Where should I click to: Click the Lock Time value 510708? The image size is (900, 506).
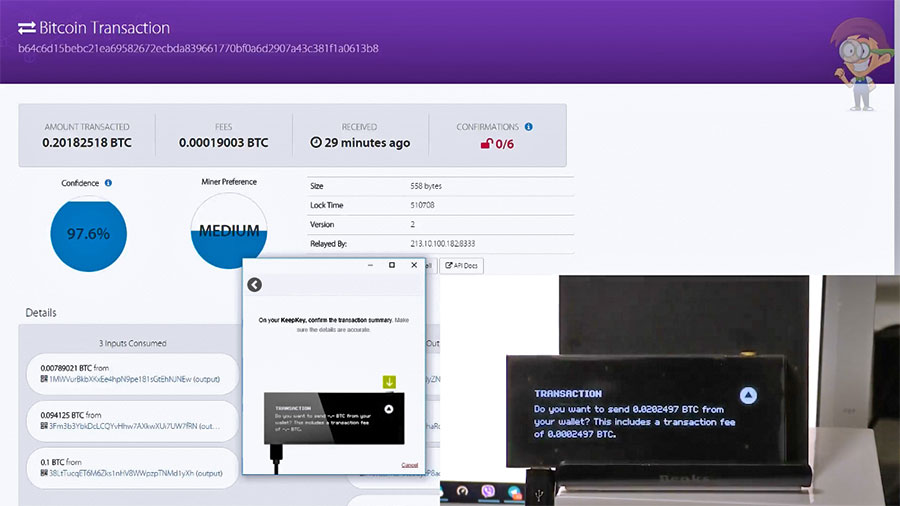[422, 205]
